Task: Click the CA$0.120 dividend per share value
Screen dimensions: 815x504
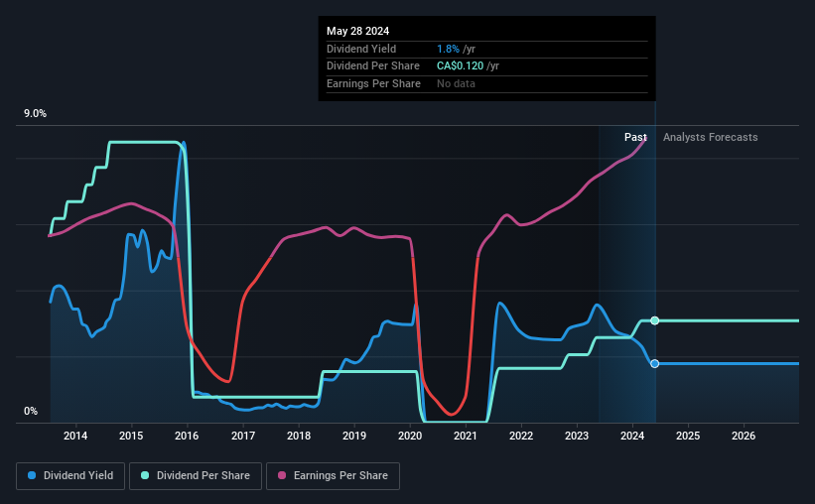Action: tap(460, 66)
